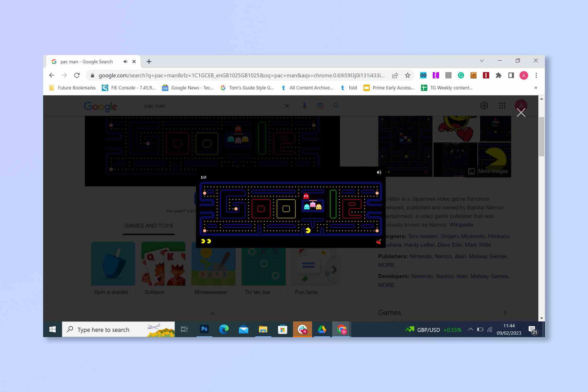Viewport: 588px width, 392px height.
Task: Expand the More bookmarks chevron
Action: [535, 88]
